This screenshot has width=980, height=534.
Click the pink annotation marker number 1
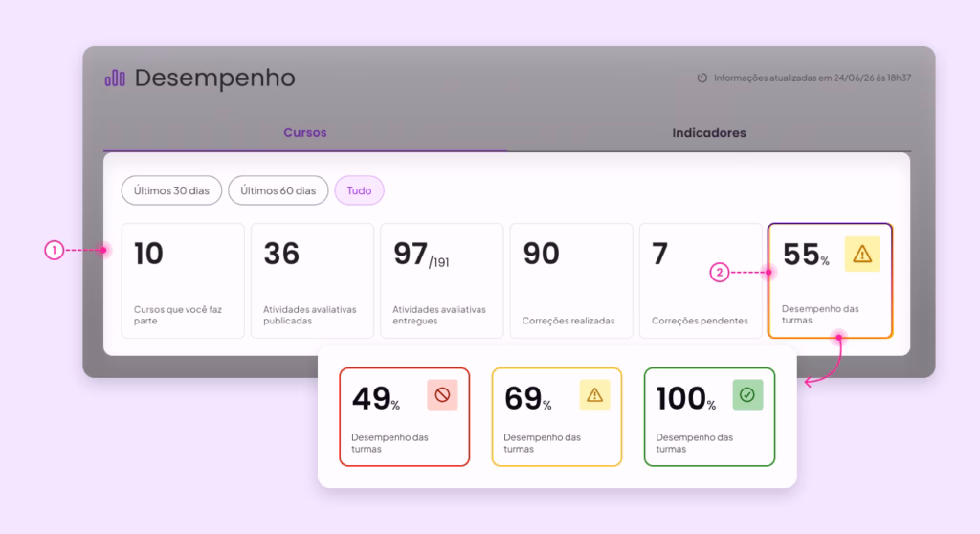point(55,250)
